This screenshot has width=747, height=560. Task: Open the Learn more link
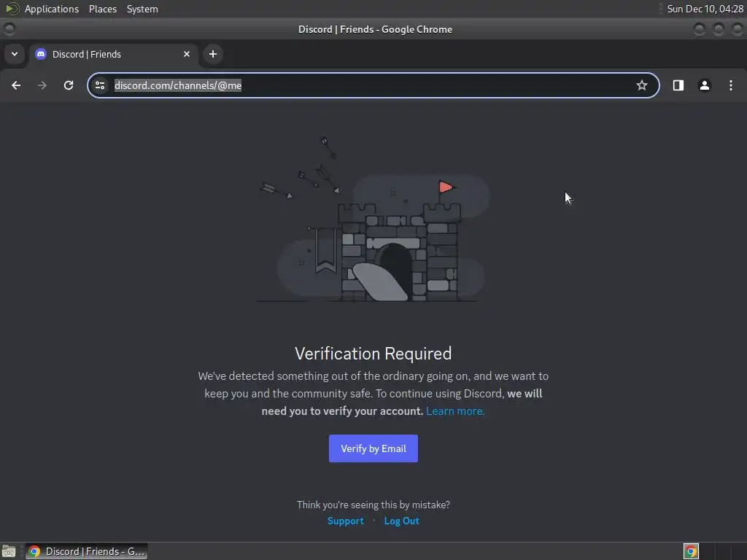point(455,411)
